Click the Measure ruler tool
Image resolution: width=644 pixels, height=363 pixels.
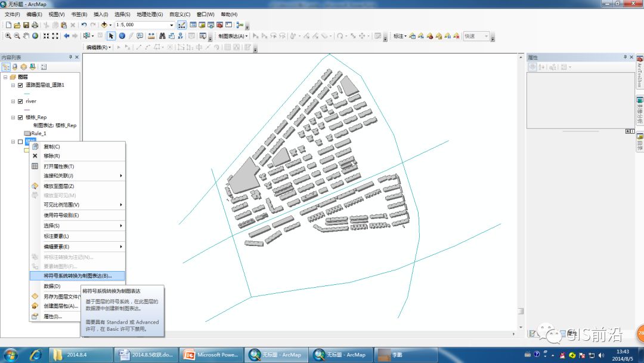point(151,36)
